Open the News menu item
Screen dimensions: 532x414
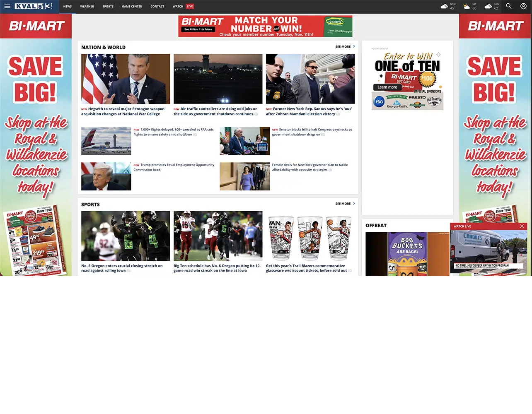68,7
